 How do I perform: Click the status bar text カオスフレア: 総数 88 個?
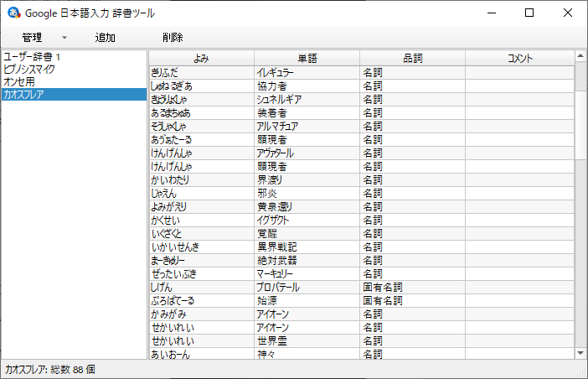50,370
